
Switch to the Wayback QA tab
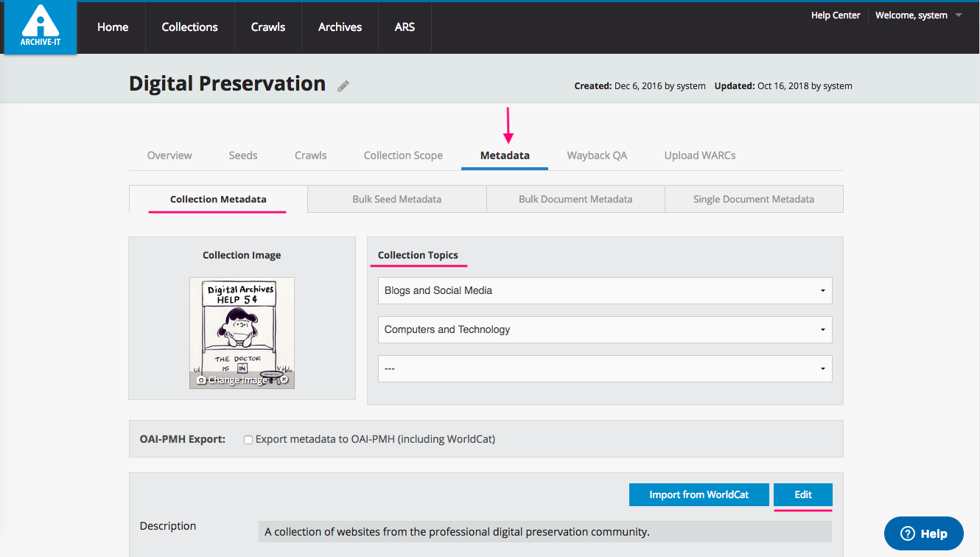click(x=597, y=155)
